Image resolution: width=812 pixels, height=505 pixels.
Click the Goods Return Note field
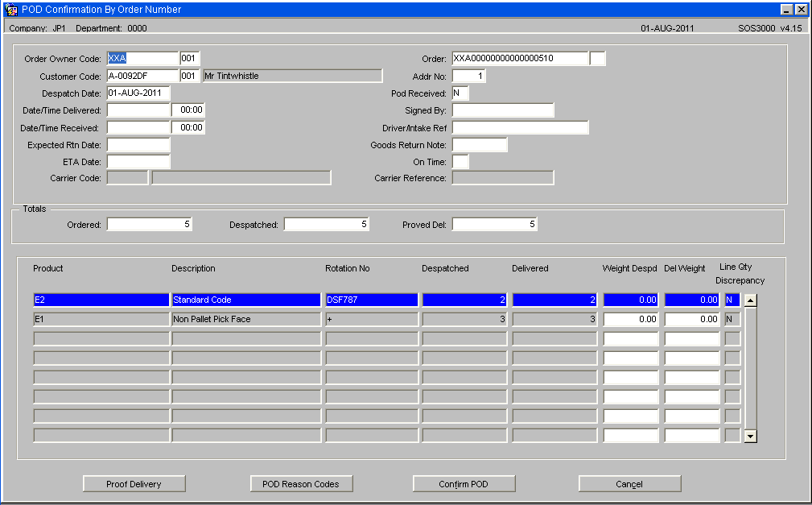click(x=480, y=145)
